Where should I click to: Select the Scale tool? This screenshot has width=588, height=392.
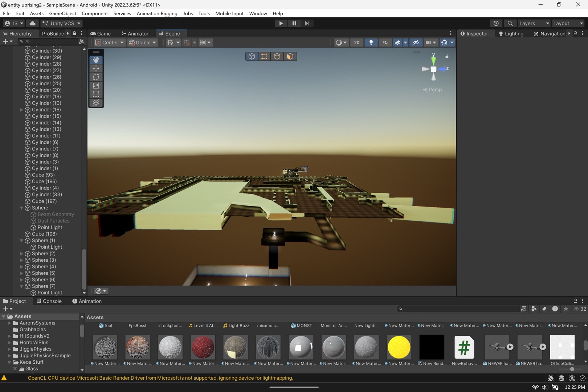click(96, 86)
